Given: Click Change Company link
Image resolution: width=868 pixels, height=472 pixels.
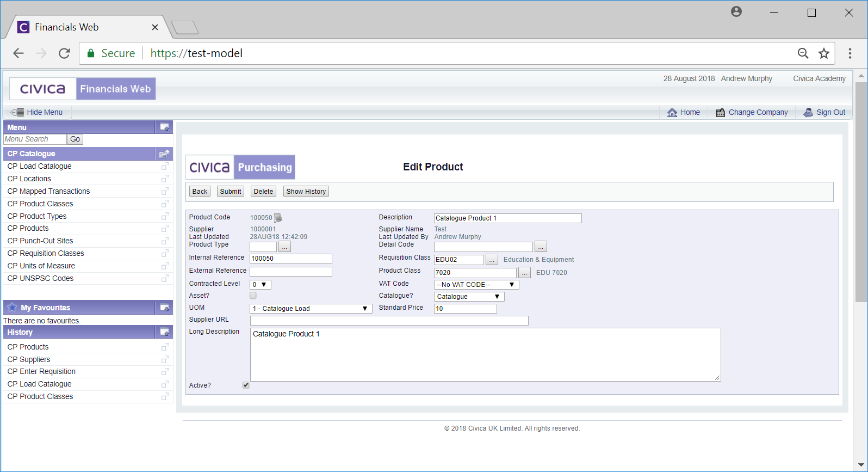Looking at the screenshot, I should click(x=752, y=112).
